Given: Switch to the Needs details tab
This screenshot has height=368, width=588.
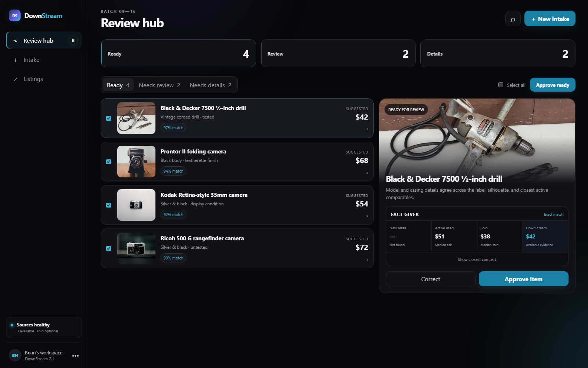Looking at the screenshot, I should (211, 85).
